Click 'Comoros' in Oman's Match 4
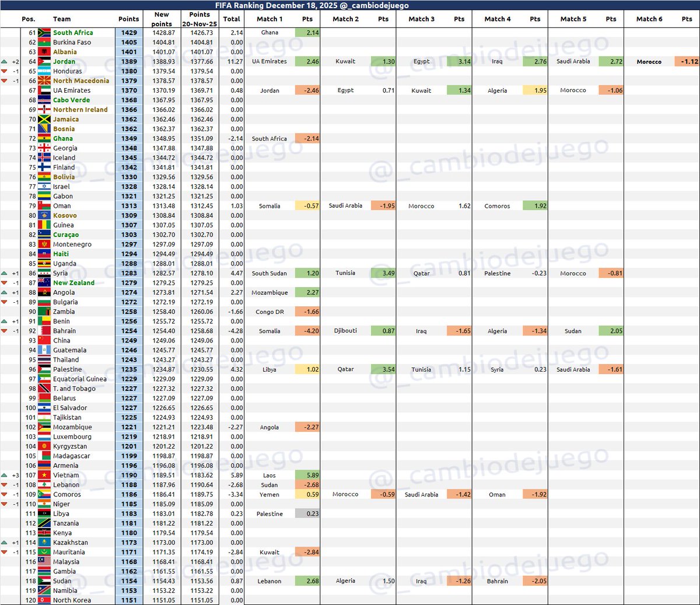The height and width of the screenshot is (605, 700). tap(497, 206)
